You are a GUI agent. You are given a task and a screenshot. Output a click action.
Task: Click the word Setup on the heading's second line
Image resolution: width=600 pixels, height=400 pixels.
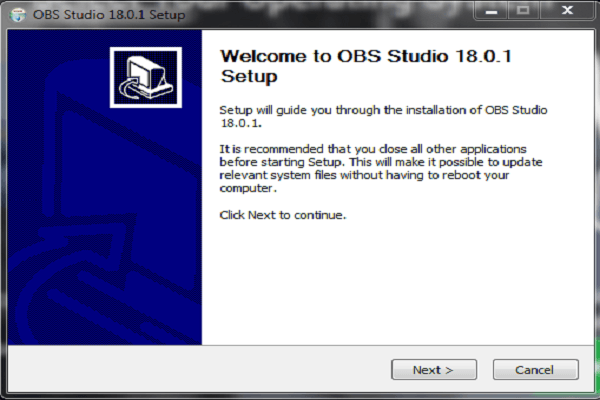coord(249,76)
